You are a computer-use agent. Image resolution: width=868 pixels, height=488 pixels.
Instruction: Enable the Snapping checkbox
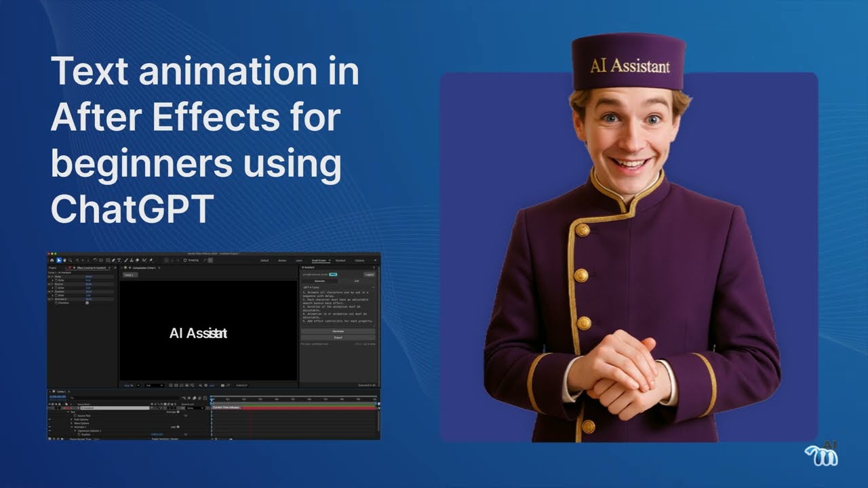point(184,260)
